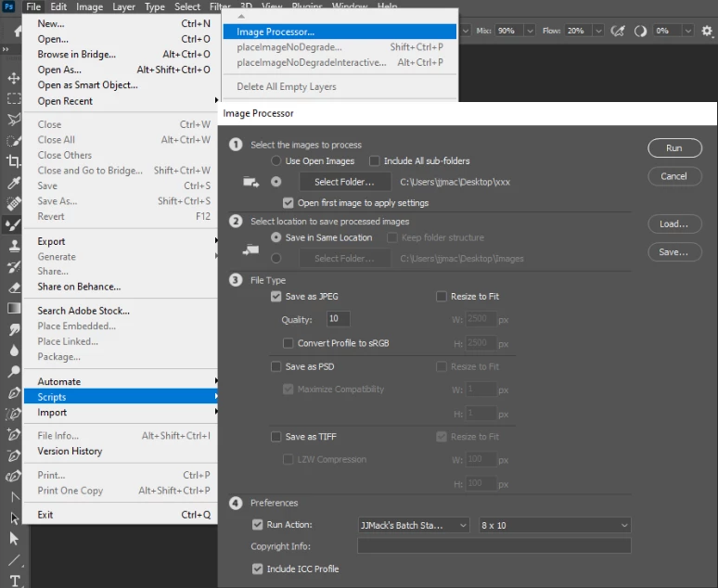
Task: Enable Resize to Fit beside Save as JPEG
Action: 442,296
